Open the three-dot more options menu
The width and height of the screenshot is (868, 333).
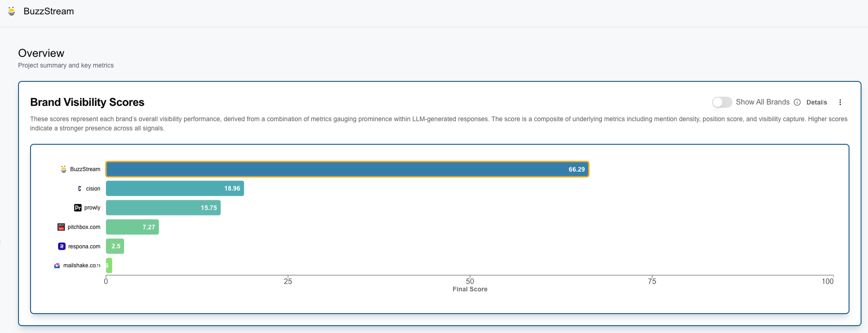pyautogui.click(x=840, y=102)
